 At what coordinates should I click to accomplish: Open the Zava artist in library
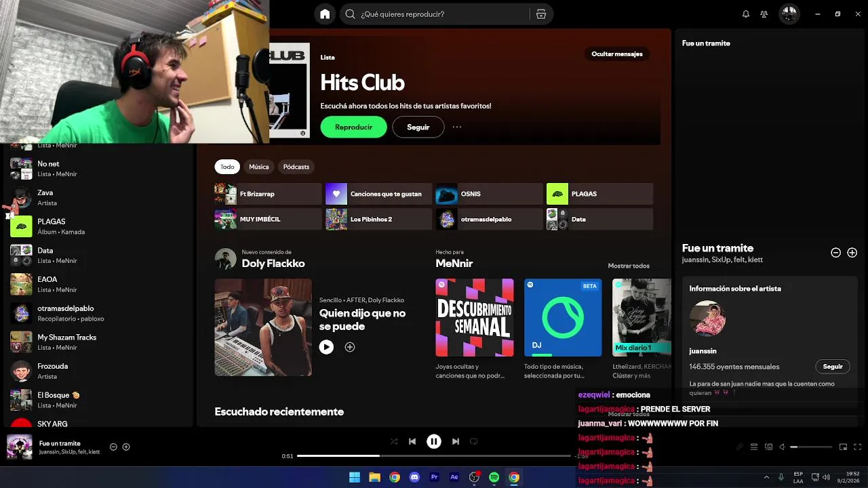click(98, 198)
